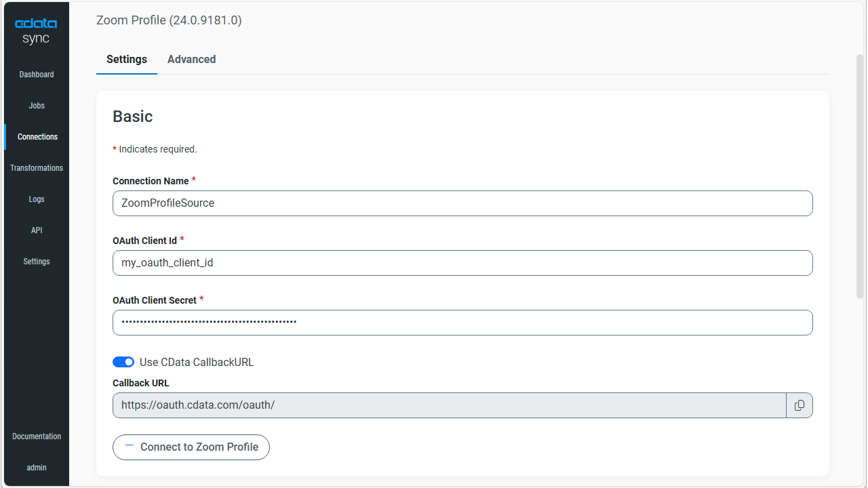Screen dimensions: 868x488
Task: Go to Jobs in sidebar
Action: tap(37, 106)
